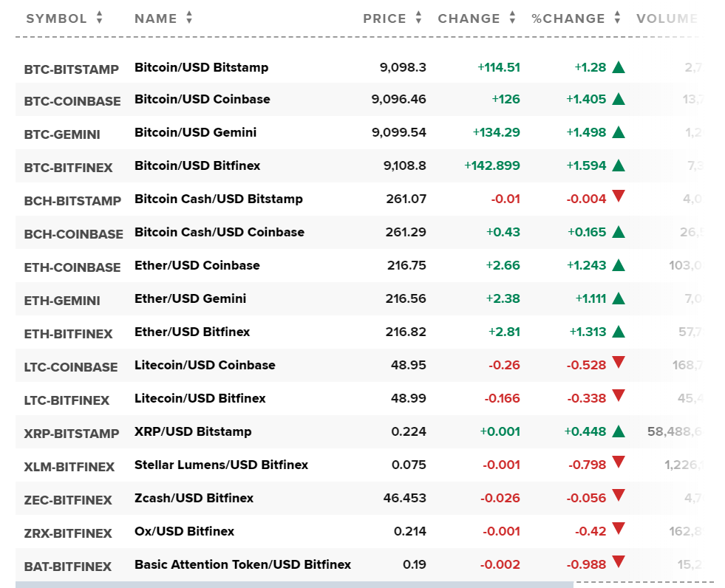Click the red down triangle beside -0.004
This screenshot has height=588, width=725.
point(618,196)
